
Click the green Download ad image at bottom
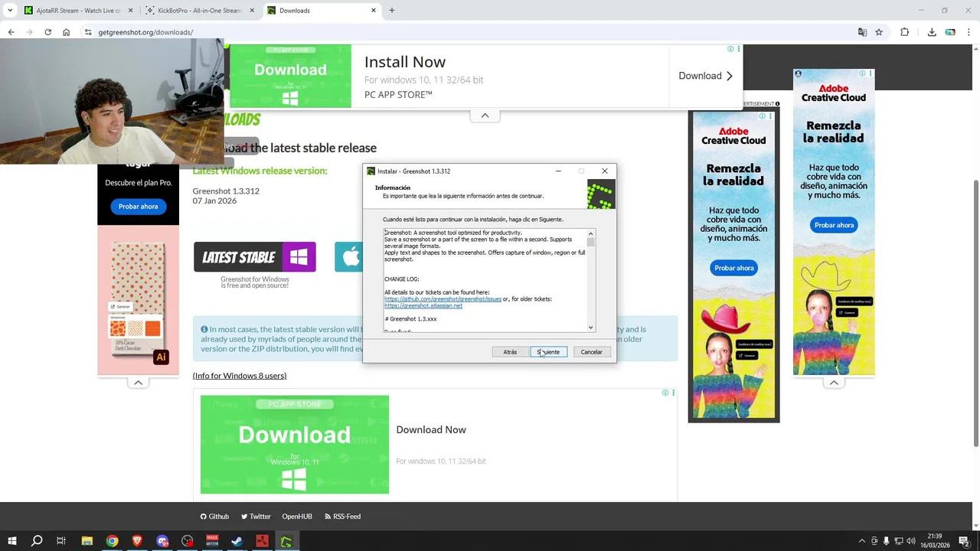tap(295, 445)
